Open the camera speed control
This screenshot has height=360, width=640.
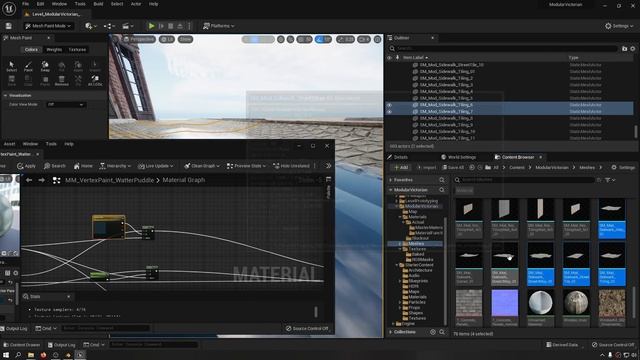(x=364, y=39)
